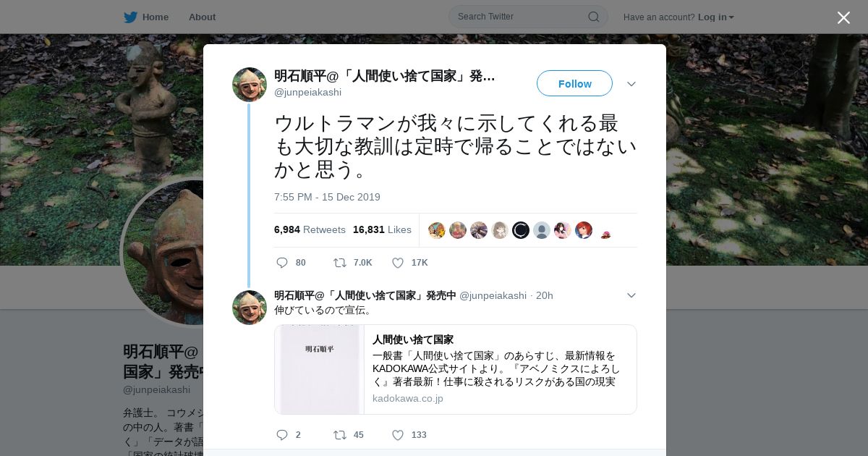Retweet the main tweet showing 7.0K

(x=339, y=263)
